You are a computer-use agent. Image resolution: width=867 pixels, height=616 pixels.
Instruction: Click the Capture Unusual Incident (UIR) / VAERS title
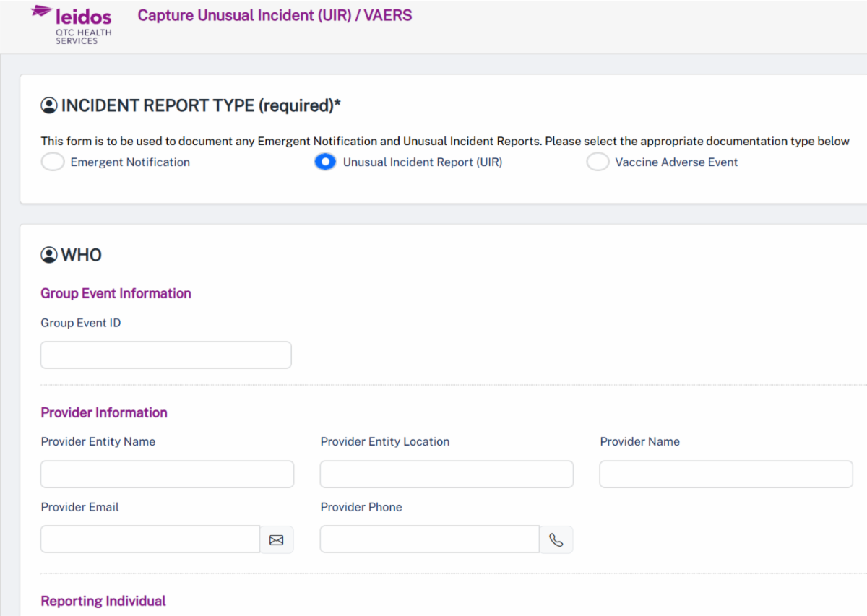click(275, 15)
